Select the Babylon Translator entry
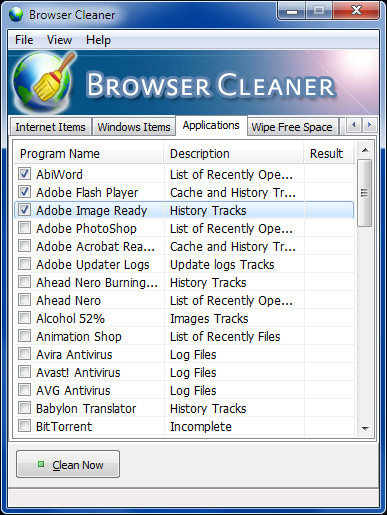Viewport: 387px width, 515px height. pos(86,408)
